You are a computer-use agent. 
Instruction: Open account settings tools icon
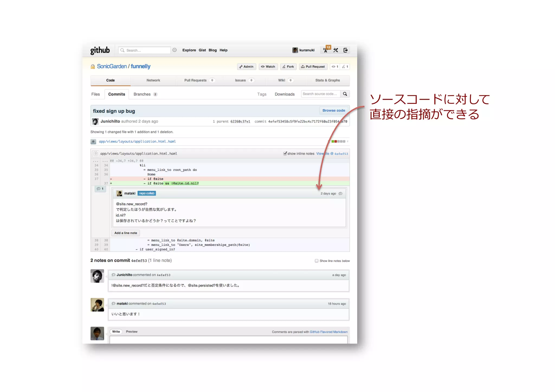pyautogui.click(x=336, y=50)
